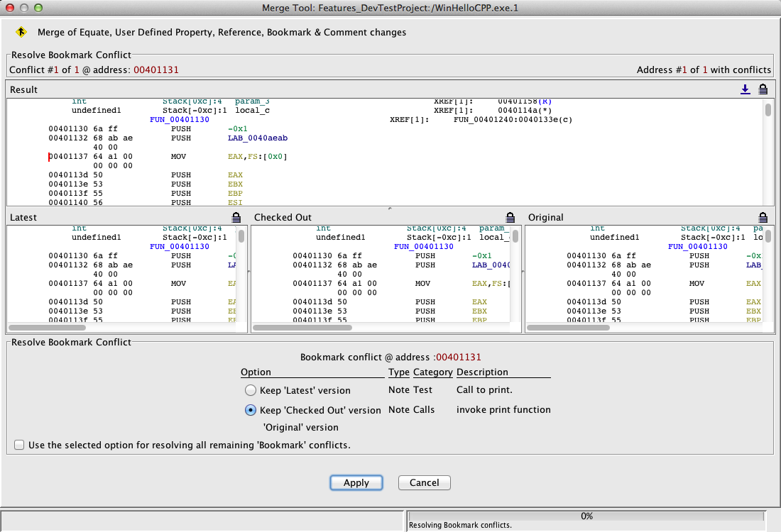Toggle the lock icon on Original panel
Screen dimensions: 781x532
point(763,217)
